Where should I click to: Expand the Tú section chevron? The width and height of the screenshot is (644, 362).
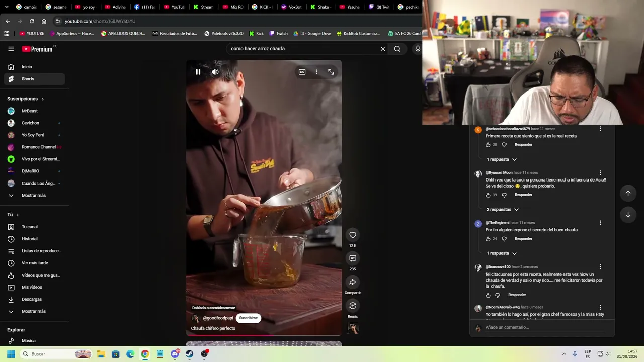[17, 215]
